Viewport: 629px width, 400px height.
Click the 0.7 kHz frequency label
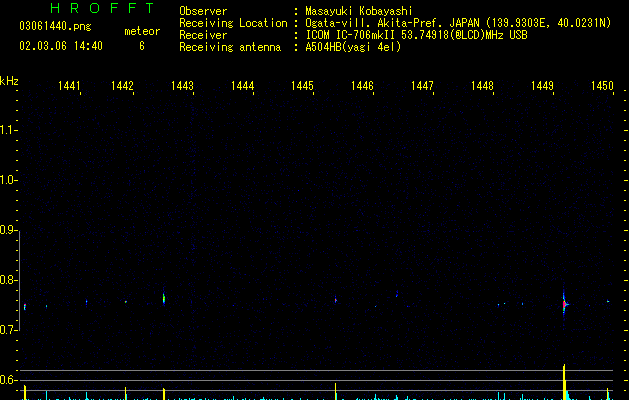point(7,330)
